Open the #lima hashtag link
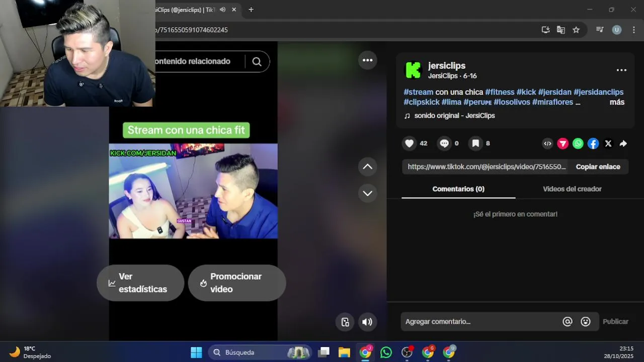644x362 pixels. click(x=451, y=102)
